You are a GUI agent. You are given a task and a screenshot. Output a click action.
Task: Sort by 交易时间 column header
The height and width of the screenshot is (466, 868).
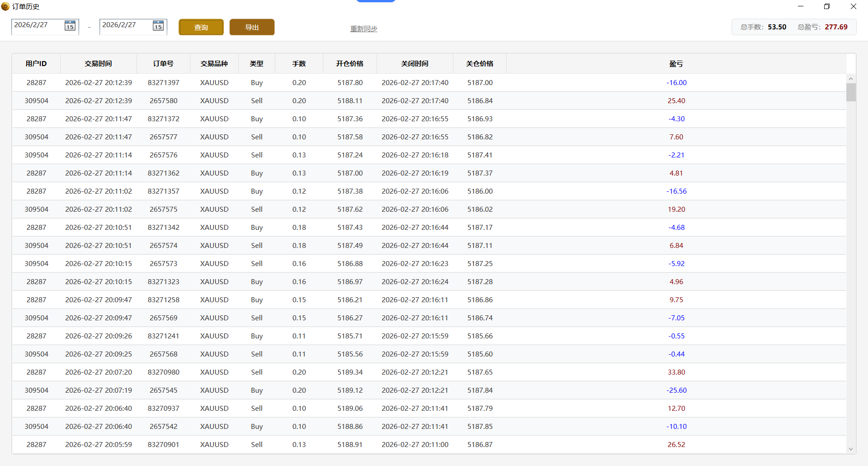(x=98, y=64)
